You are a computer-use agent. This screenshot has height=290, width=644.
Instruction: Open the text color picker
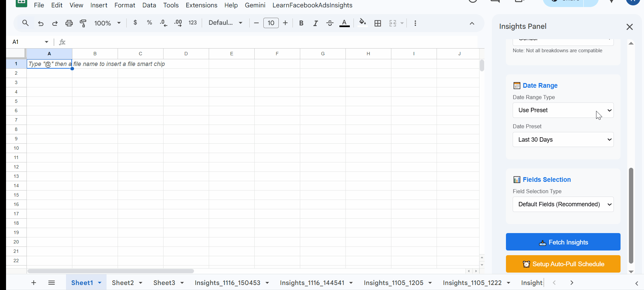[344, 23]
